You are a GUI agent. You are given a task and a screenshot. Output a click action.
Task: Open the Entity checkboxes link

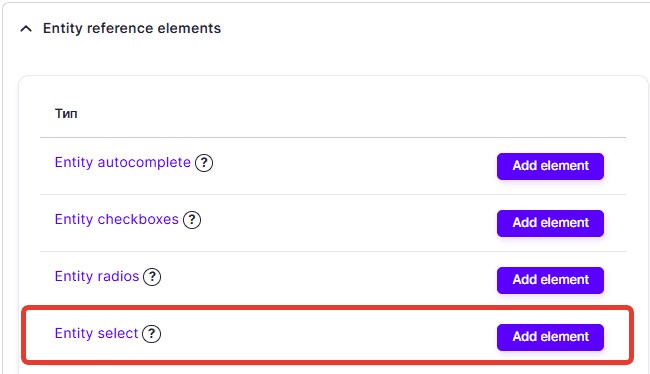click(x=116, y=219)
